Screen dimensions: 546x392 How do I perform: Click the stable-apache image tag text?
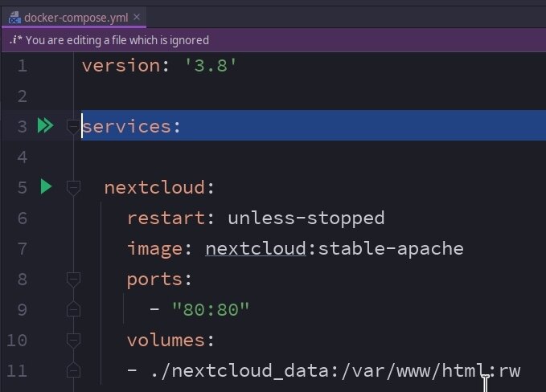(x=391, y=248)
